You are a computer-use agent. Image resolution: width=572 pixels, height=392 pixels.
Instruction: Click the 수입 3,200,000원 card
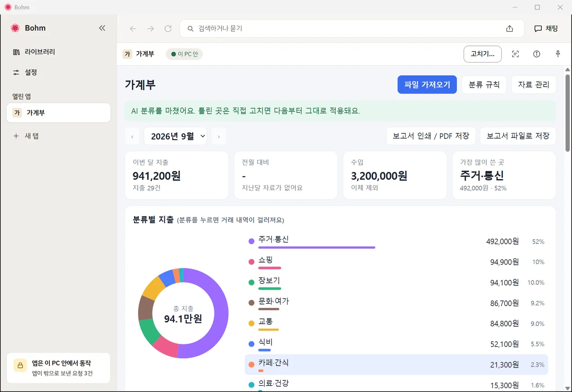click(x=395, y=175)
